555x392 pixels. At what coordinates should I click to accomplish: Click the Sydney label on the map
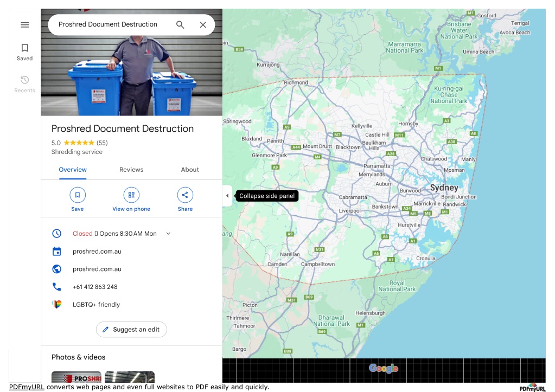click(x=444, y=188)
